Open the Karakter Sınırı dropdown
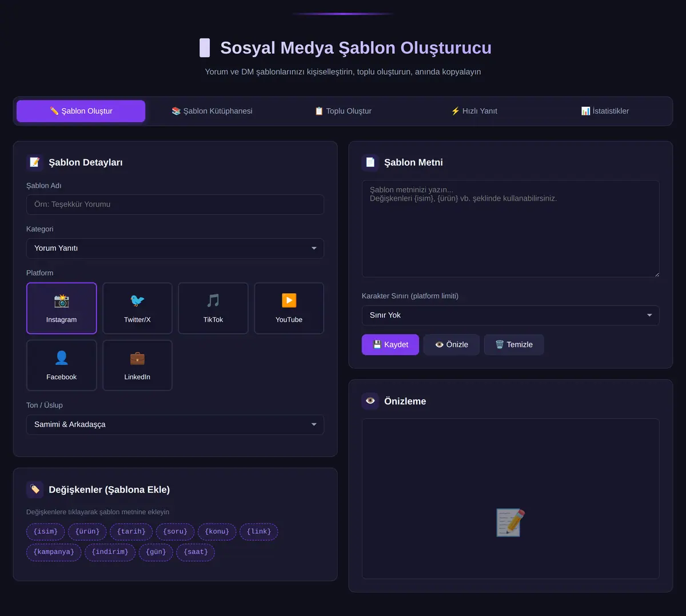The height and width of the screenshot is (616, 686). pos(510,315)
